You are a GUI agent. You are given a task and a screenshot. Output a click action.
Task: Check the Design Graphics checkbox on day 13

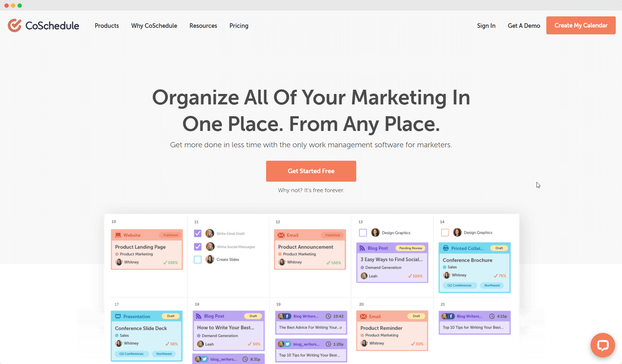363,233
